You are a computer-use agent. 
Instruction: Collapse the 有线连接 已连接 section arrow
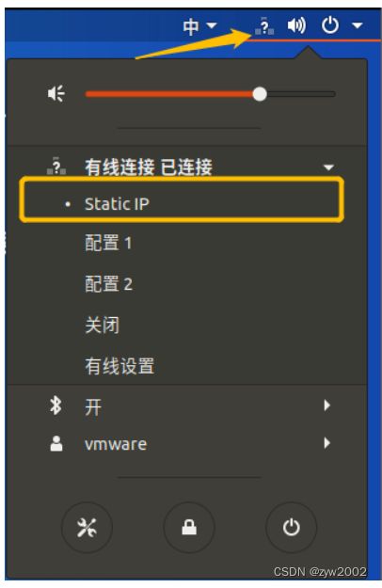pos(328,167)
